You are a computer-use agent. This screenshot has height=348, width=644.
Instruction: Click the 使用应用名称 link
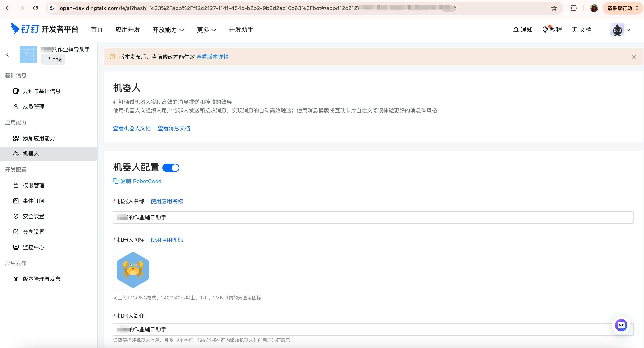coord(167,201)
